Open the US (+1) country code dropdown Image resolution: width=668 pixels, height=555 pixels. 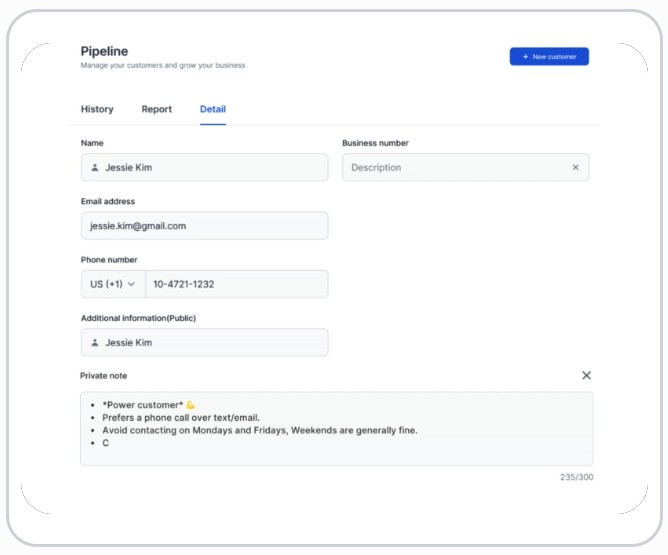(112, 284)
